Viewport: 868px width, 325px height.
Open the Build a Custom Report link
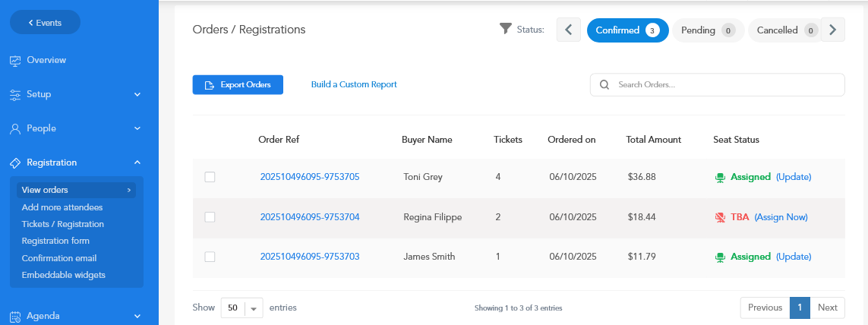click(354, 84)
